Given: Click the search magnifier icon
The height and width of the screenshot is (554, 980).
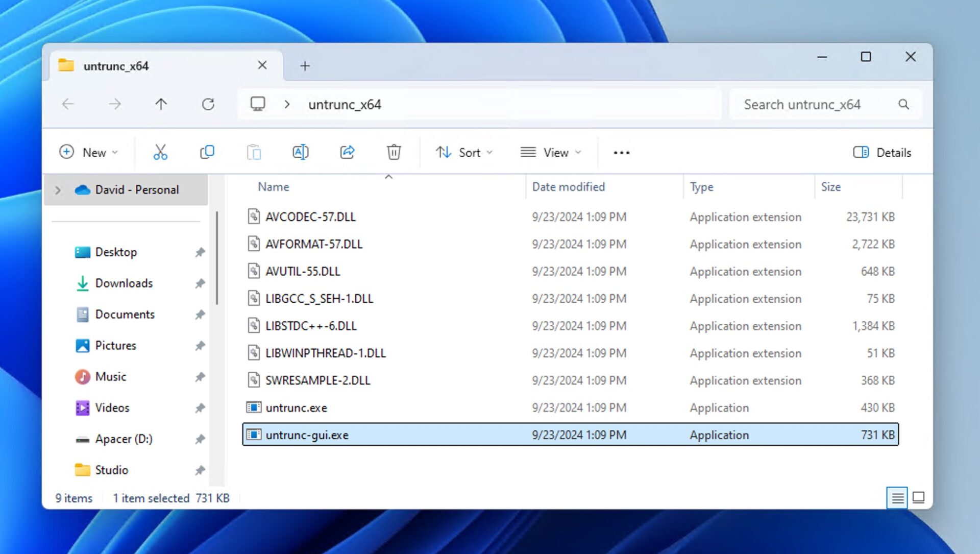Looking at the screenshot, I should coord(903,104).
